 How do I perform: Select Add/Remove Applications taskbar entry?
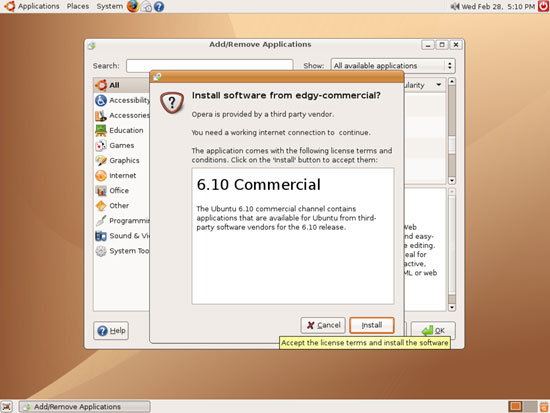pos(85,407)
